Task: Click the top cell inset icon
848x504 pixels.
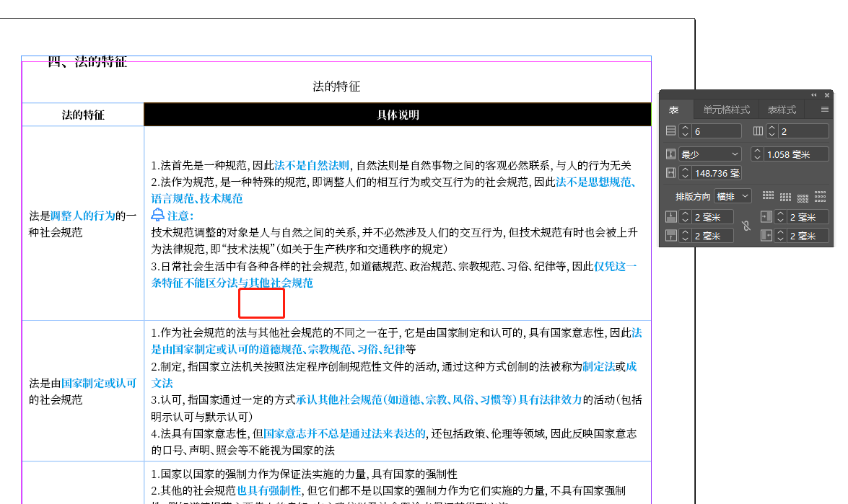Action: (670, 217)
